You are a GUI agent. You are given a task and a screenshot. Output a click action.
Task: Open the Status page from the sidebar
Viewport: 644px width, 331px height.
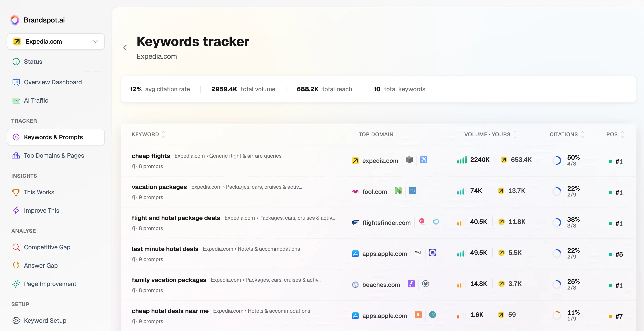tap(33, 62)
